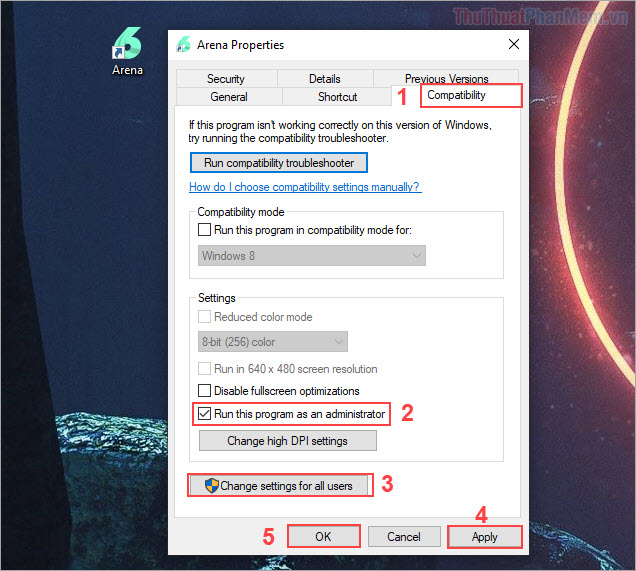The height and width of the screenshot is (571, 636).
Task: Select the Previous Versions tab
Action: [x=446, y=79]
